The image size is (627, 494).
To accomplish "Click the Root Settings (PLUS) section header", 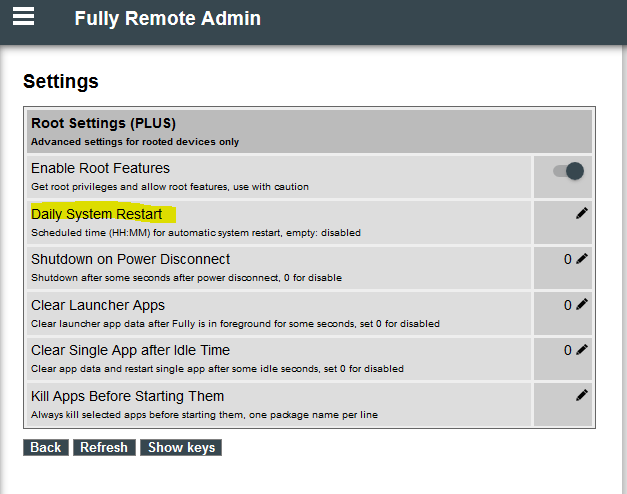I will coord(309,131).
